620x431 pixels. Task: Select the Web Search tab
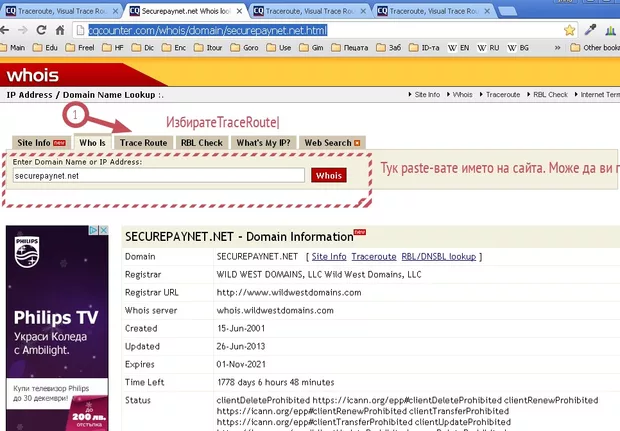point(332,143)
